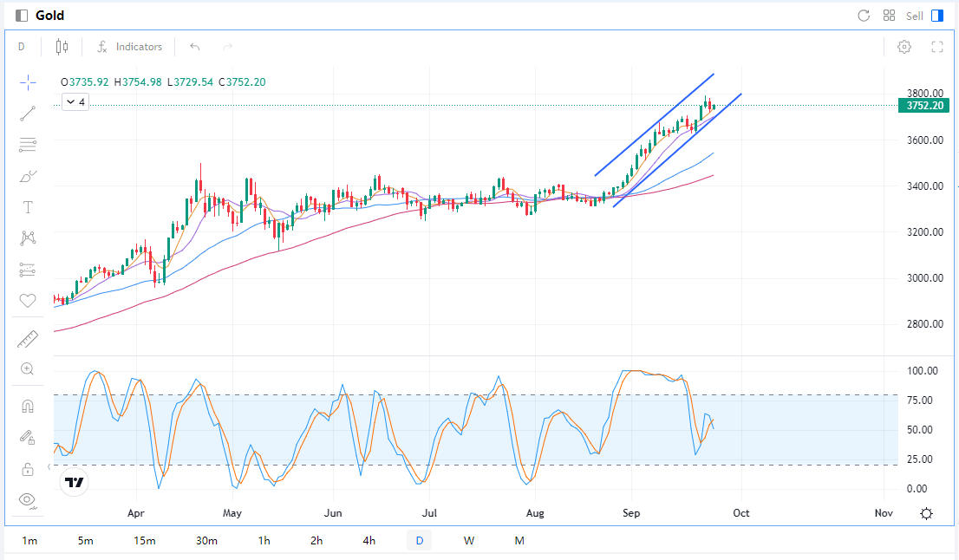The width and height of the screenshot is (959, 560).
Task: Pick the measure ruler tool
Action: 28,339
